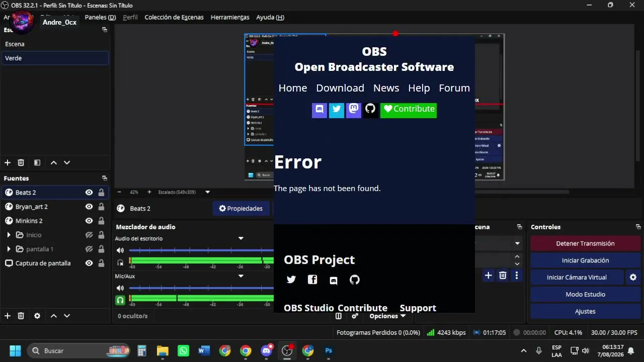The image size is (644, 362).
Task: Click the Windows taskbar Buscar search box
Action: [x=78, y=350]
